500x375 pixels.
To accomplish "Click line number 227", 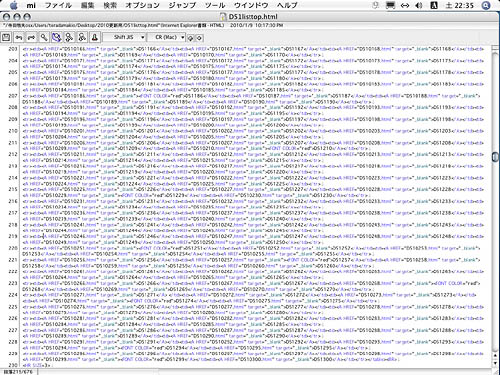I will pos(13,330).
